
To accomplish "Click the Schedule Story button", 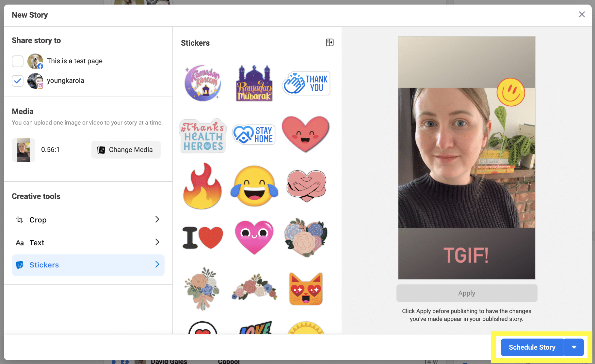I will click(x=532, y=347).
